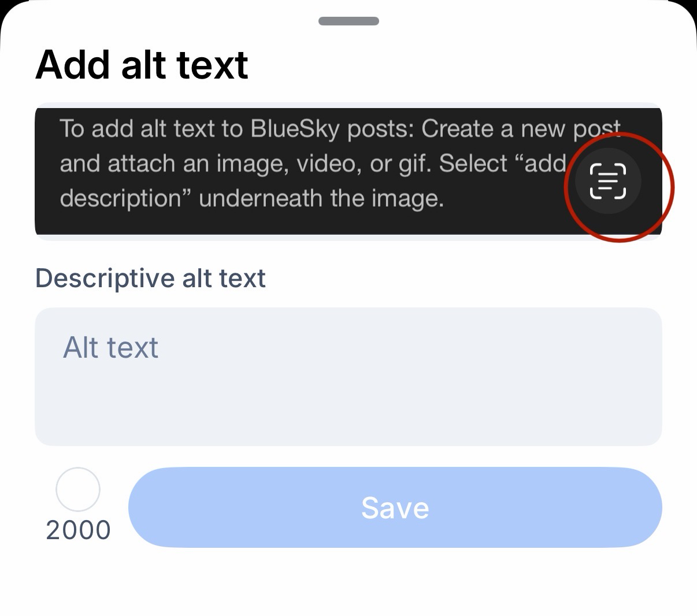Tap the text-scan OCR icon on image
The image size is (697, 616).
pyautogui.click(x=607, y=181)
